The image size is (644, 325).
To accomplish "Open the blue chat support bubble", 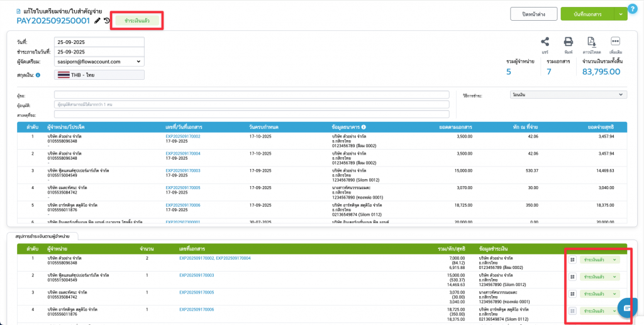I will (627, 307).
